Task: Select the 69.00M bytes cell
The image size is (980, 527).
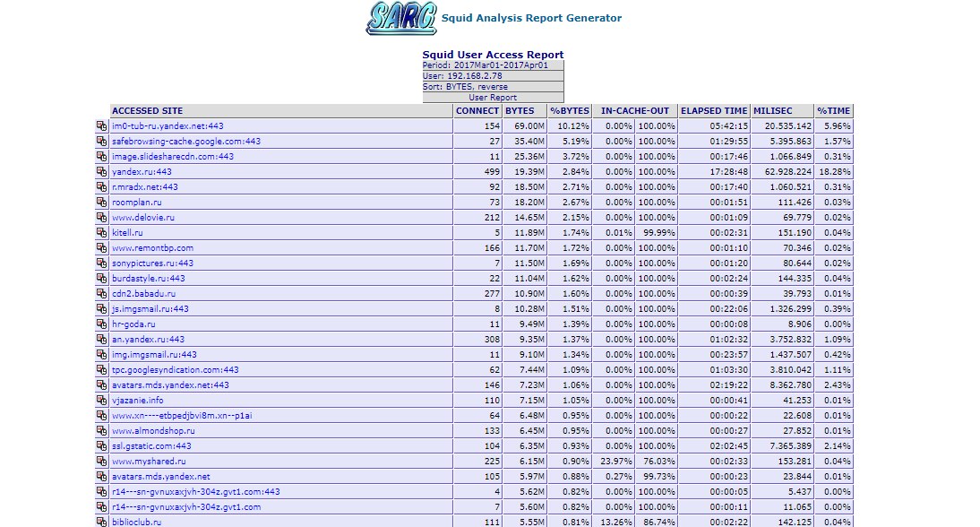Action: click(x=525, y=125)
